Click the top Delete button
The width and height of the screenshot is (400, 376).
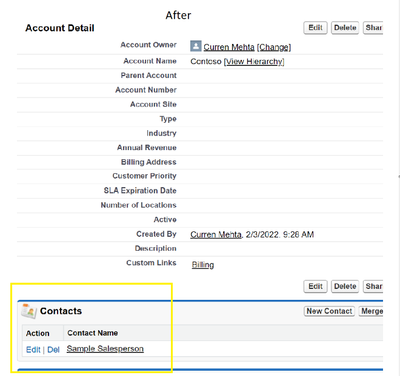click(x=345, y=28)
